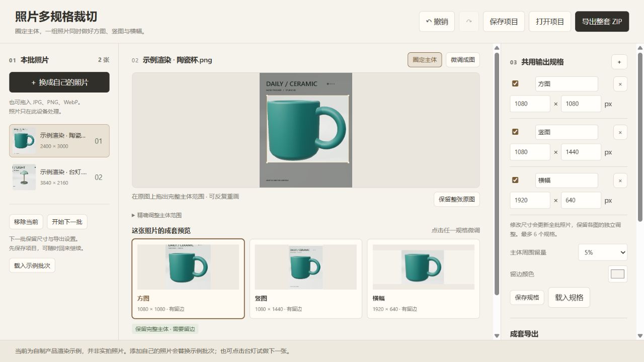Screen dimensions: 644x362
Task: Open the 留边颜色 color swatch
Action: click(617, 274)
